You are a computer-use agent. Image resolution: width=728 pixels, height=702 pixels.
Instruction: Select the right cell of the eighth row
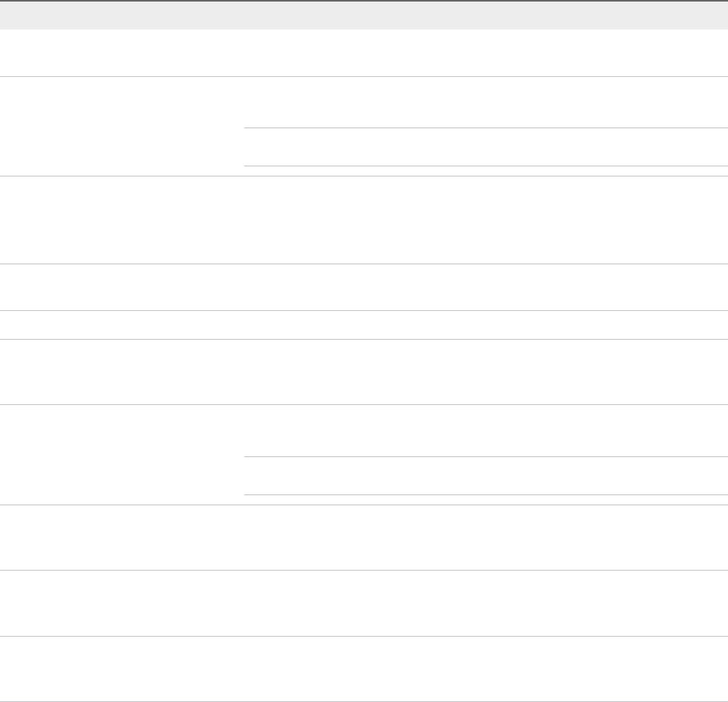click(x=485, y=538)
